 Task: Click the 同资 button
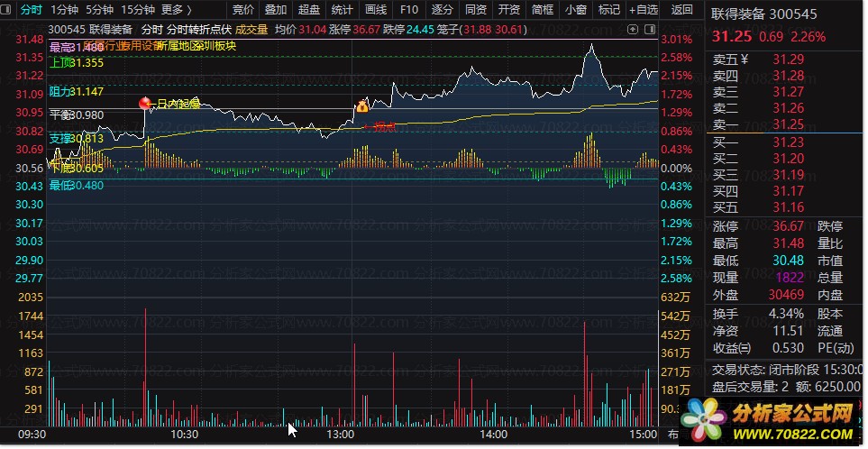click(476, 9)
